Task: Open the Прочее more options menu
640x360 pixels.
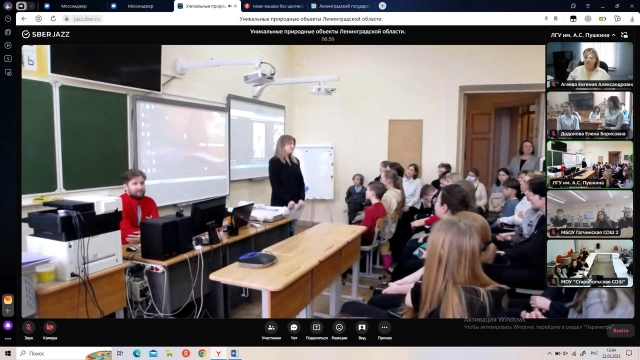Action: coord(384,331)
